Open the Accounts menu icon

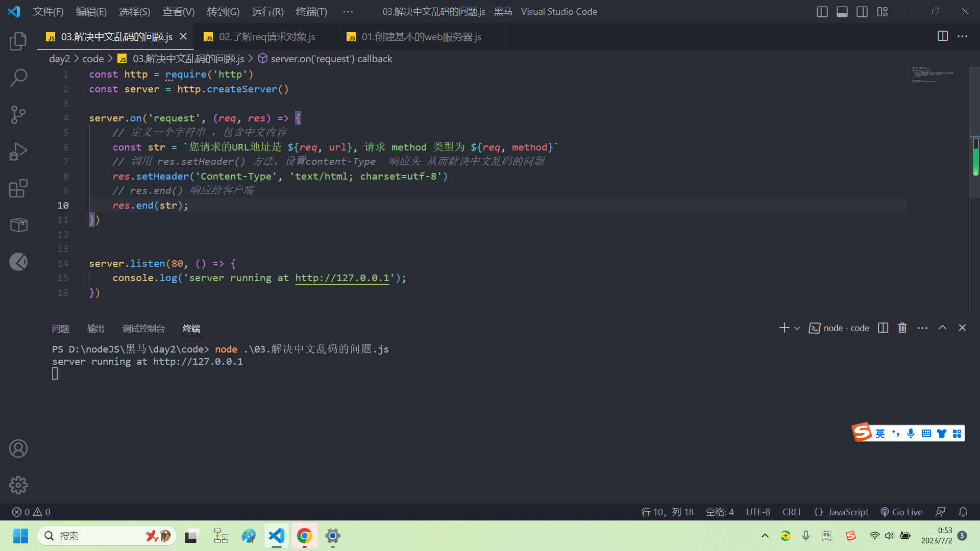18,448
